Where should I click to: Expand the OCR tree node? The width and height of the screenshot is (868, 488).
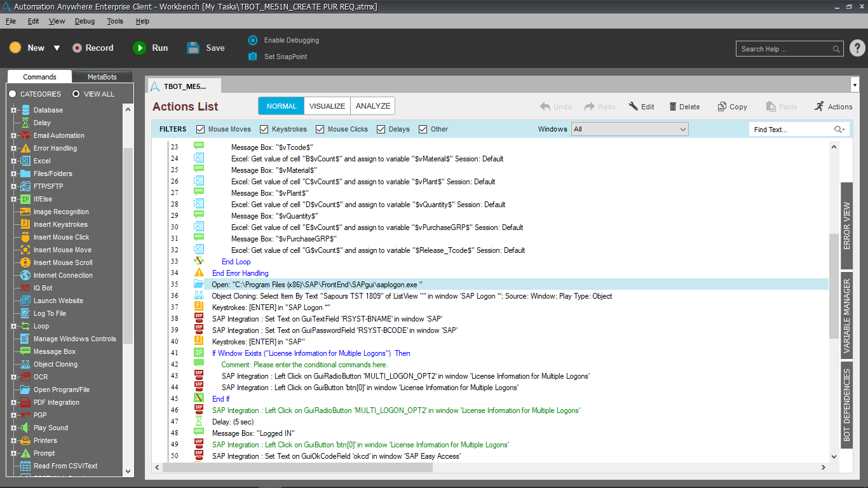(13, 377)
